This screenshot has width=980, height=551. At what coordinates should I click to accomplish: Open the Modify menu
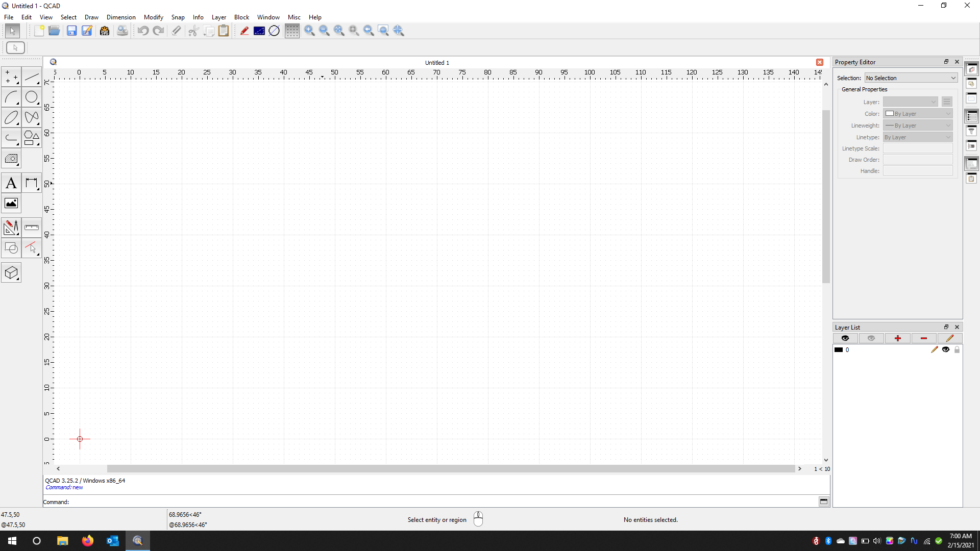[x=153, y=17]
